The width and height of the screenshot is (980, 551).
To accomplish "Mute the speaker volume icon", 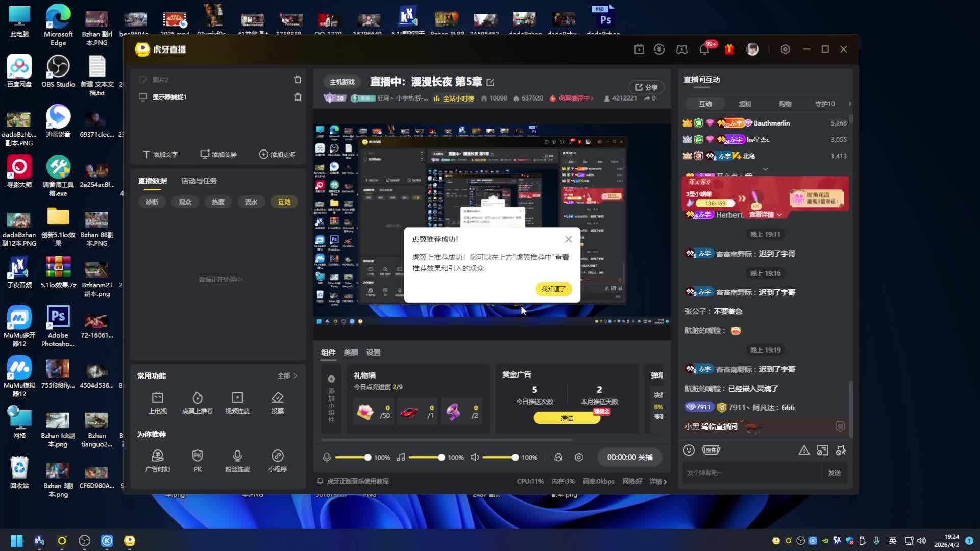I will (x=474, y=457).
